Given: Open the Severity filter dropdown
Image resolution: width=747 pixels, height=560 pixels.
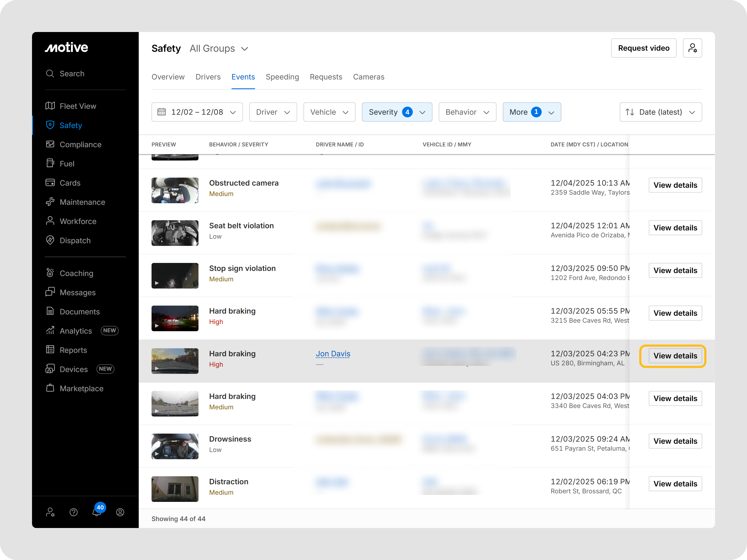Looking at the screenshot, I should click(397, 112).
